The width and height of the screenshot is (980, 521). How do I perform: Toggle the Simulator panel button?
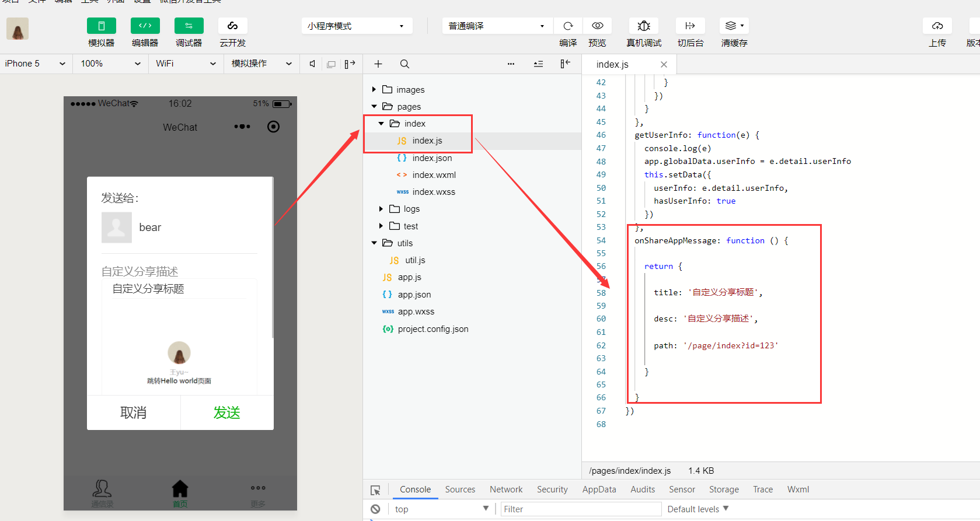pyautogui.click(x=101, y=26)
